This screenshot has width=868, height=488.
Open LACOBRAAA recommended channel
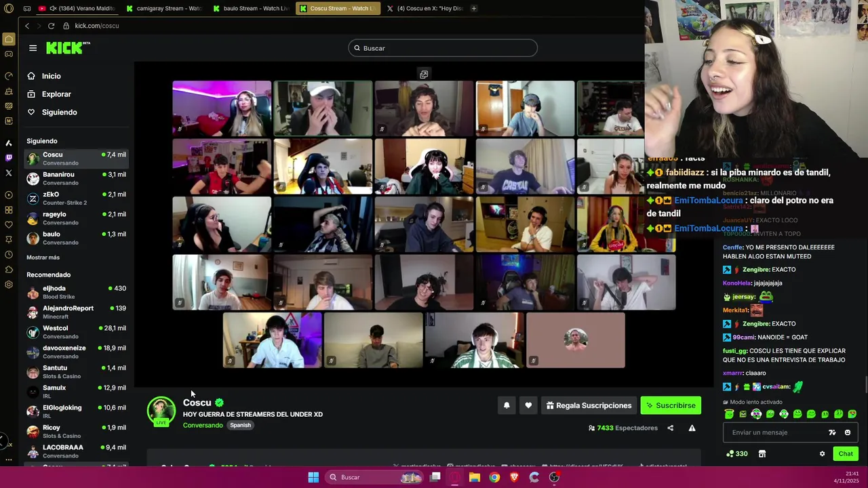tap(76, 451)
